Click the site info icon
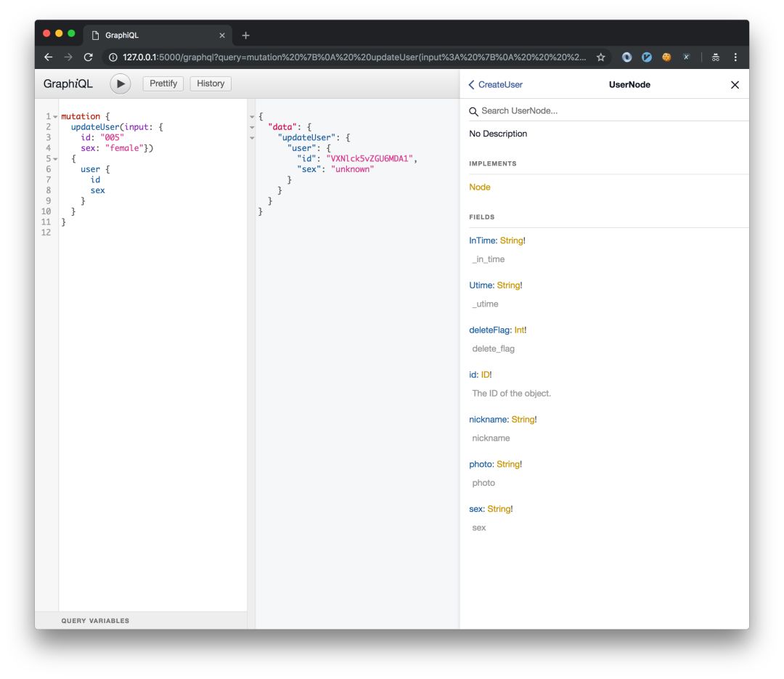The image size is (784, 679). point(113,57)
